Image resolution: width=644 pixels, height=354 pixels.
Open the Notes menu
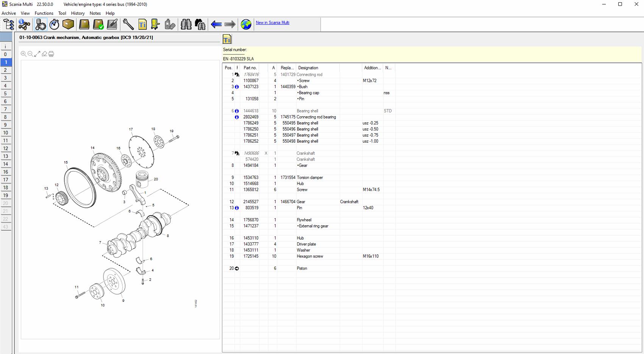95,13
